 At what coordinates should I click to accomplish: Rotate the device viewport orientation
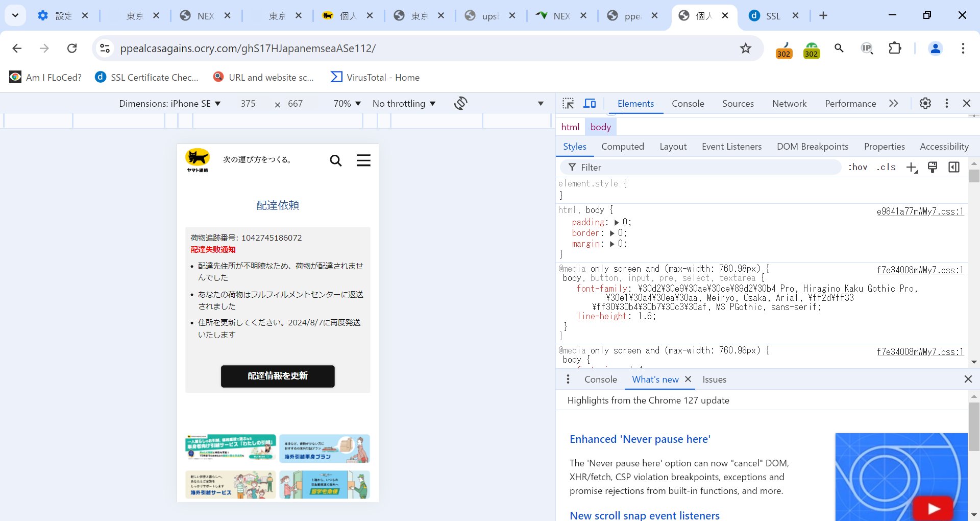pyautogui.click(x=460, y=103)
